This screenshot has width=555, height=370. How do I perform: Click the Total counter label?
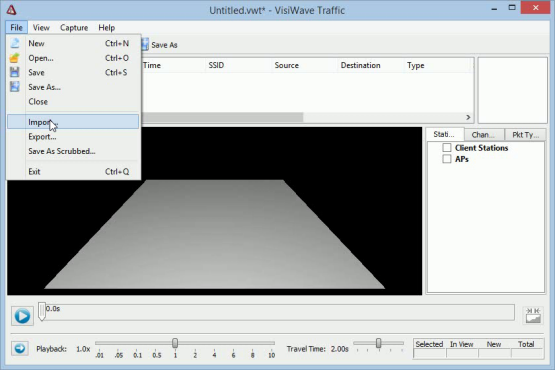tap(526, 344)
